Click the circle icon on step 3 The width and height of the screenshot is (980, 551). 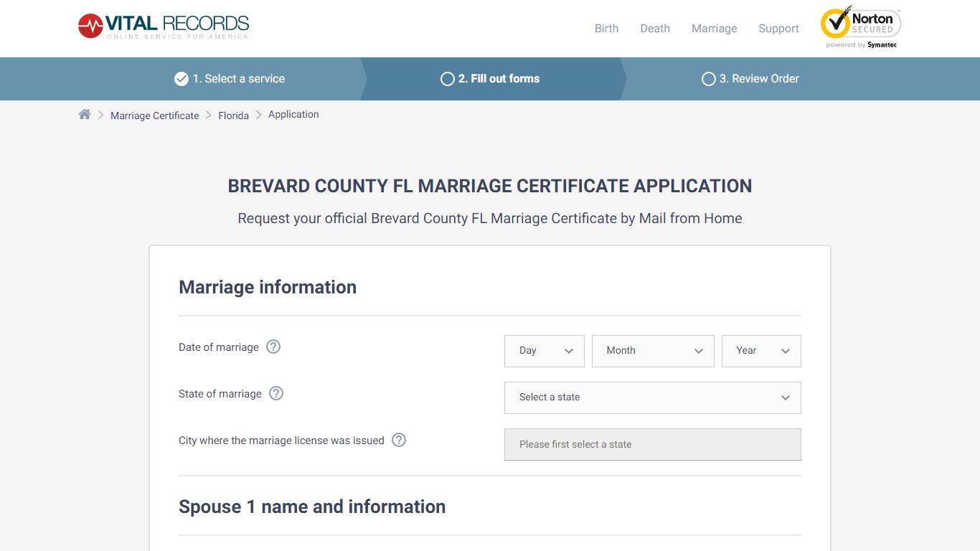coord(709,79)
